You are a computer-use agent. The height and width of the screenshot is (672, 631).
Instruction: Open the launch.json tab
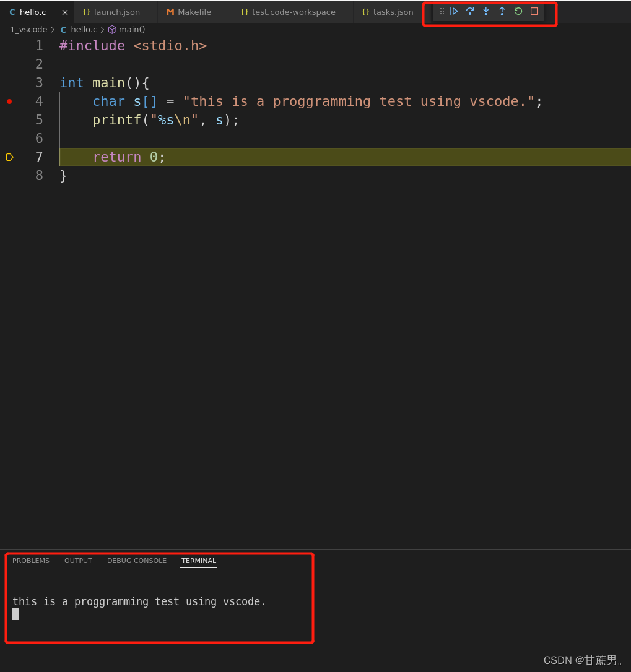(116, 12)
